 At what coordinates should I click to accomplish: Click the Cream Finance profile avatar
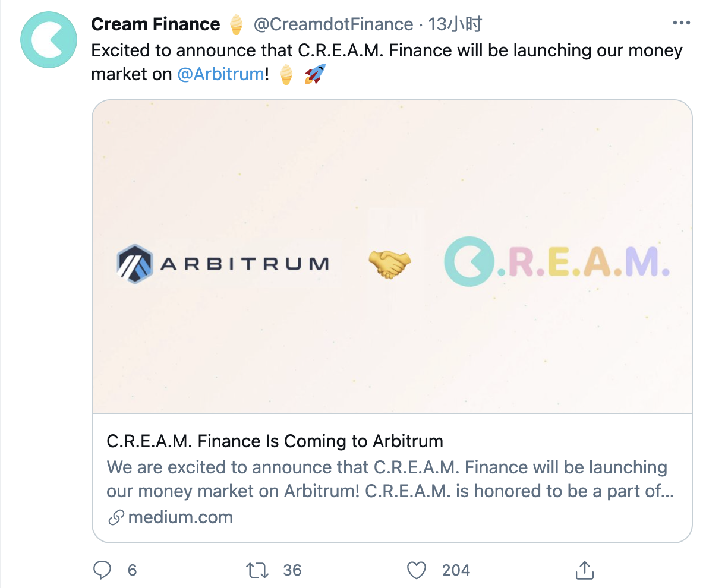pyautogui.click(x=49, y=40)
